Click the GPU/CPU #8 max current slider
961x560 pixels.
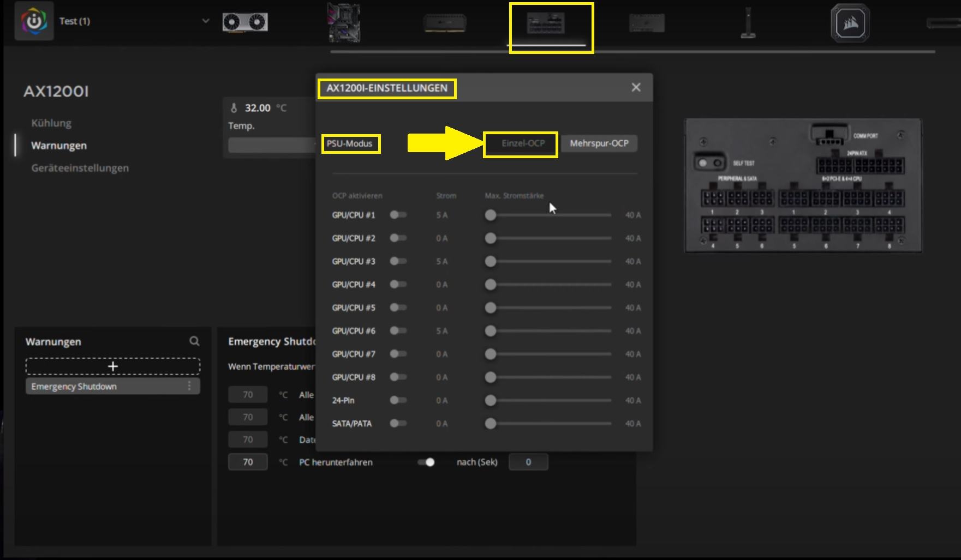click(548, 377)
